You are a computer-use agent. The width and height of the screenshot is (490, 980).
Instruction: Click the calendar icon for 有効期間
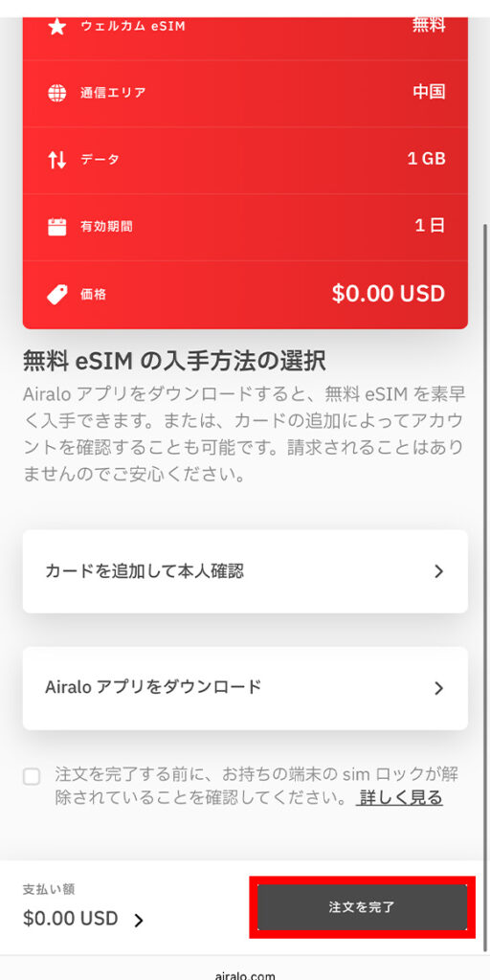pos(56,226)
